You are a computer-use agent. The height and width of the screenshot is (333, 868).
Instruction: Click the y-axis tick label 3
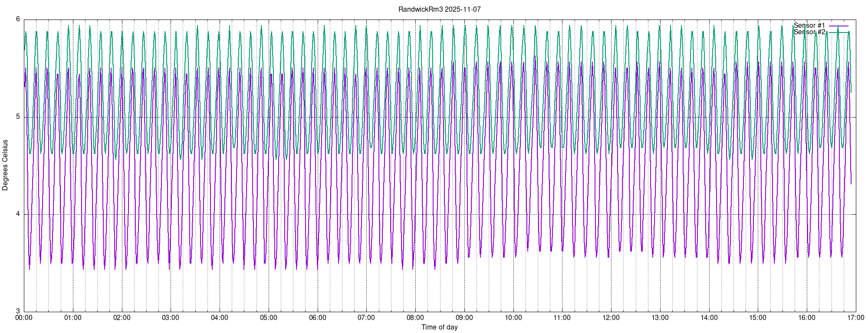[x=18, y=311]
